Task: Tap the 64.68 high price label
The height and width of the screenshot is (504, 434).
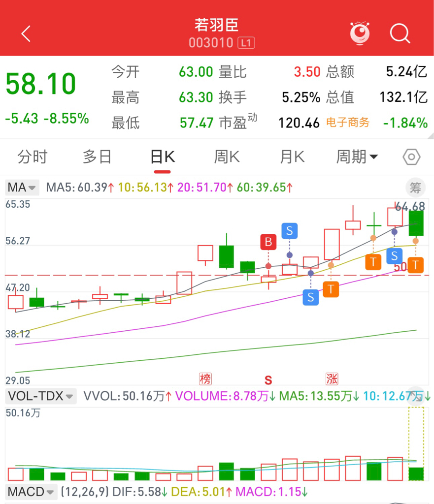Action: click(x=410, y=206)
